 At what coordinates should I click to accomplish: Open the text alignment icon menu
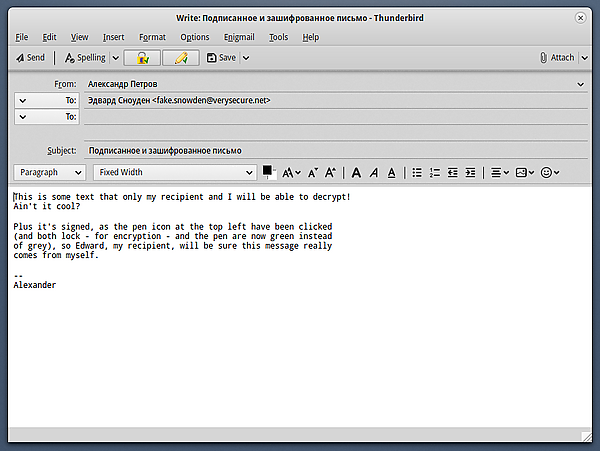(500, 173)
